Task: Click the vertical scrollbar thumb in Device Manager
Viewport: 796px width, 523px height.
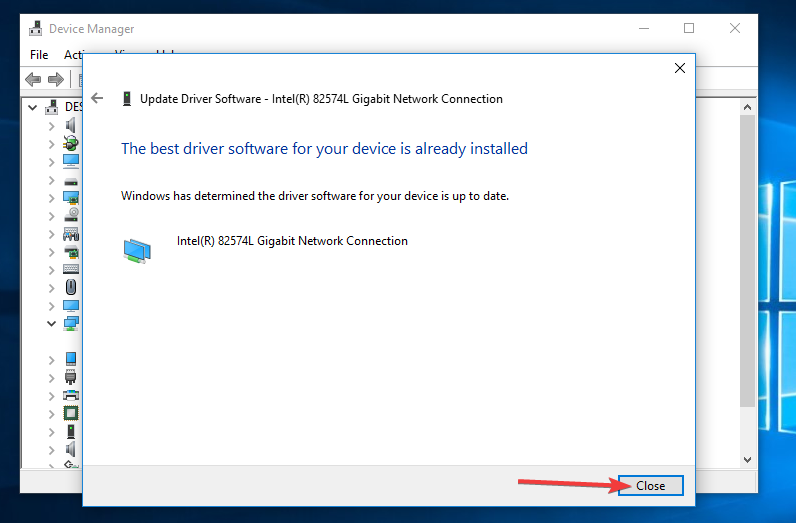Action: click(x=747, y=261)
